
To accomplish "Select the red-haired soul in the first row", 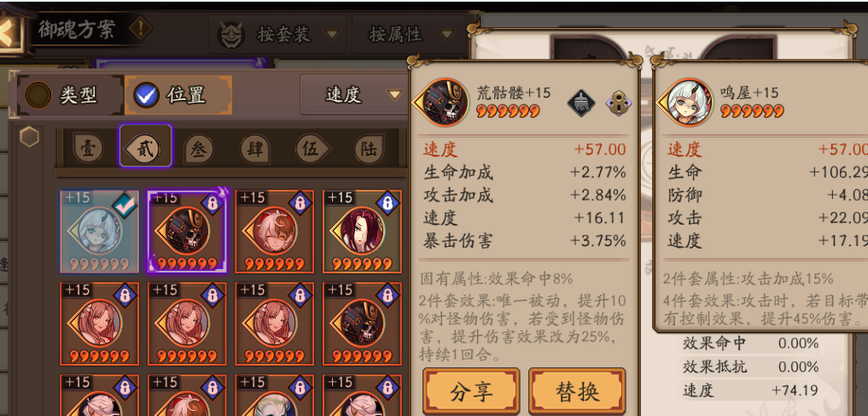I will click(x=362, y=231).
